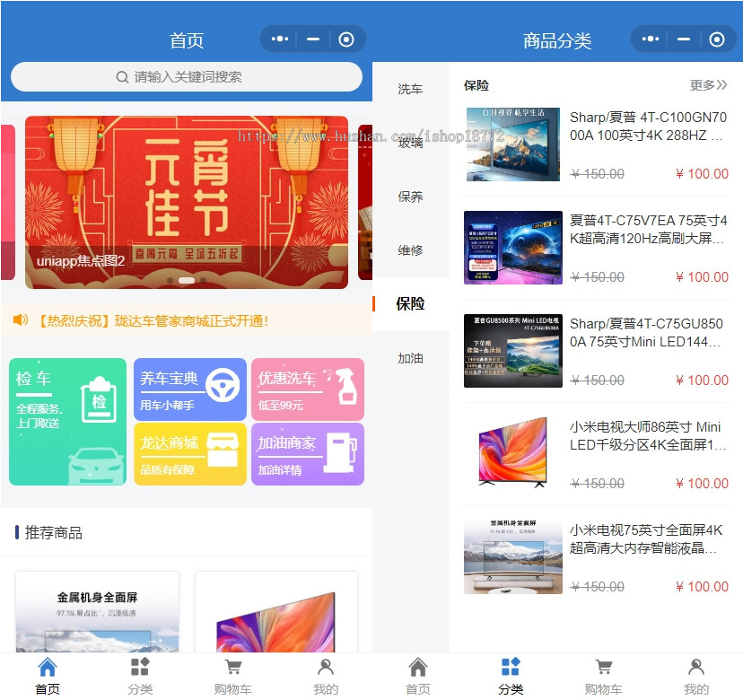Open the 养车宝典 tile
This screenshot has height=700, width=743.
click(x=190, y=389)
